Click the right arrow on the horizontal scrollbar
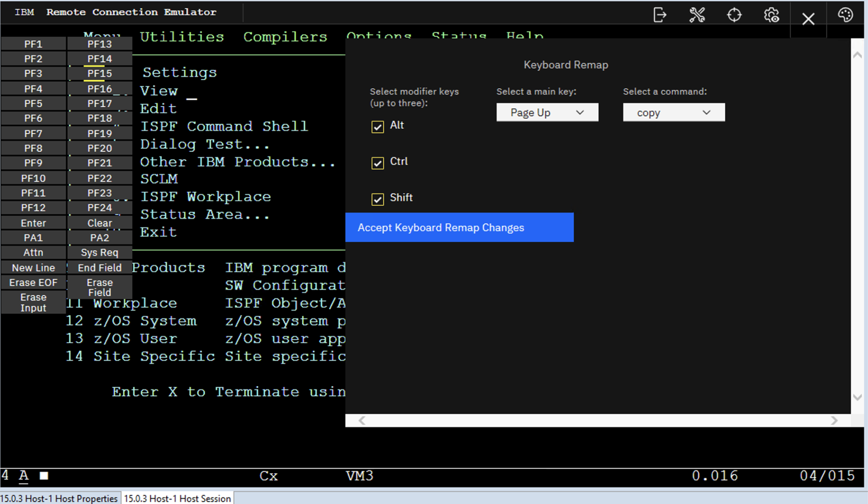 pos(834,421)
